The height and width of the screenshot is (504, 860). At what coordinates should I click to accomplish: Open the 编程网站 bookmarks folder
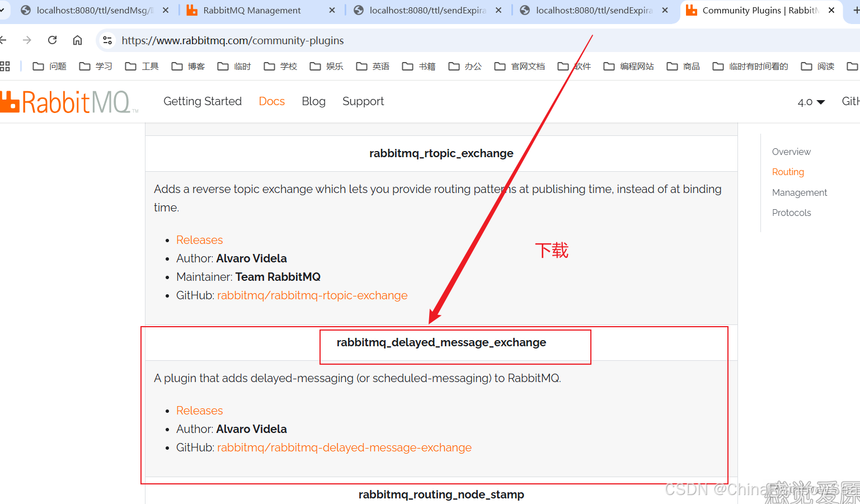tap(628, 66)
